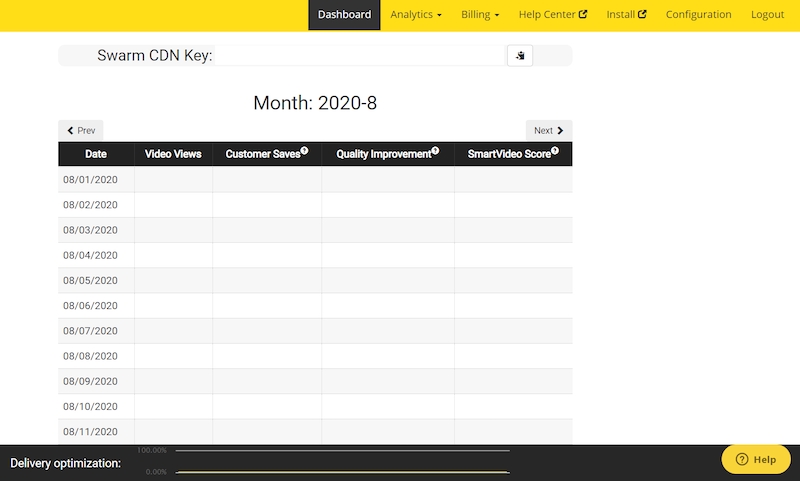Go to the next month with Next
This screenshot has width=800, height=481.
click(548, 130)
